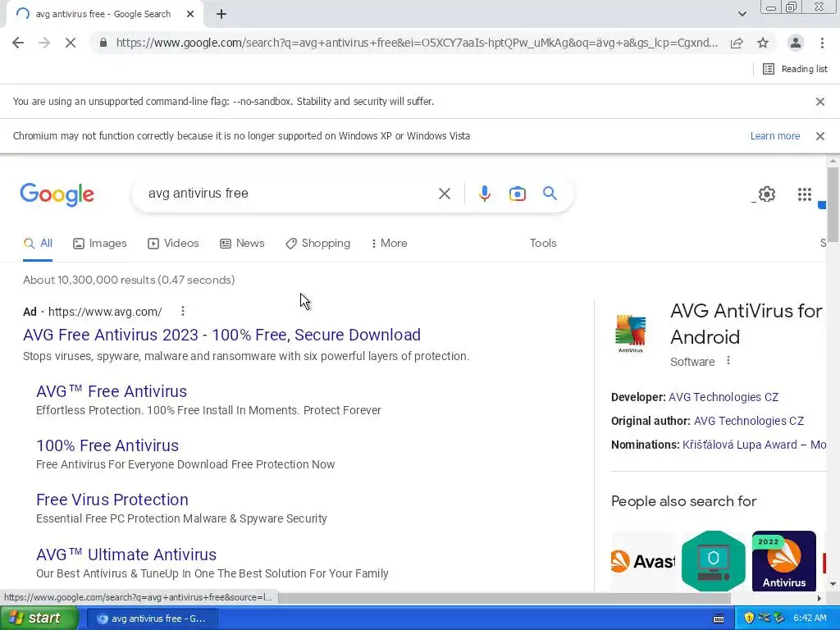Click the security shield tray icon
The image size is (840, 630).
point(749,619)
